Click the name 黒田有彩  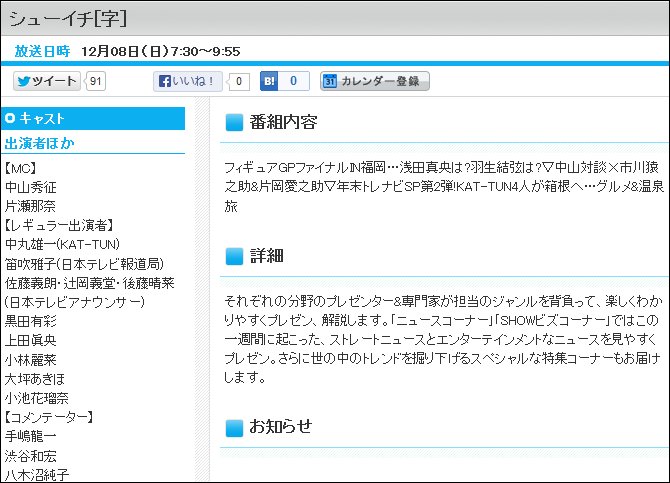pos(30,321)
